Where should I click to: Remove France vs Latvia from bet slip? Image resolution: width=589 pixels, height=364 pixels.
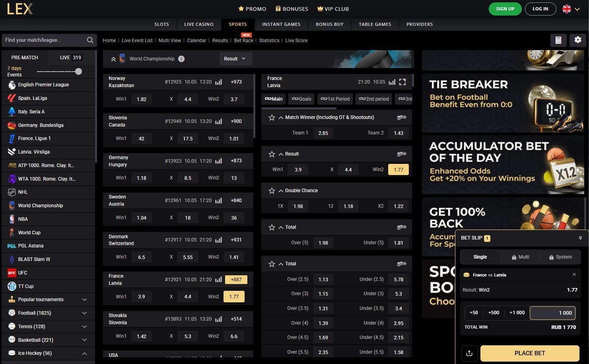point(574,274)
